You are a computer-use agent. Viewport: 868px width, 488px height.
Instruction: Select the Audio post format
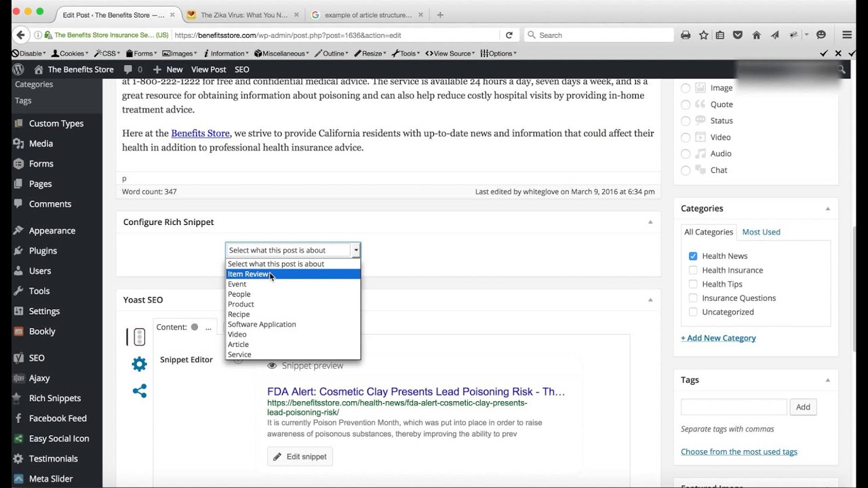coord(686,154)
